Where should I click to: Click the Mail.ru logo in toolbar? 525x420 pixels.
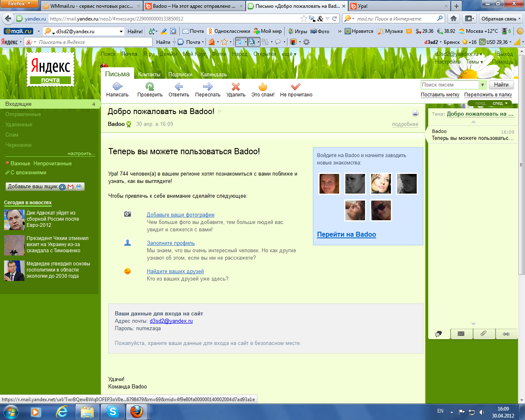click(18, 31)
